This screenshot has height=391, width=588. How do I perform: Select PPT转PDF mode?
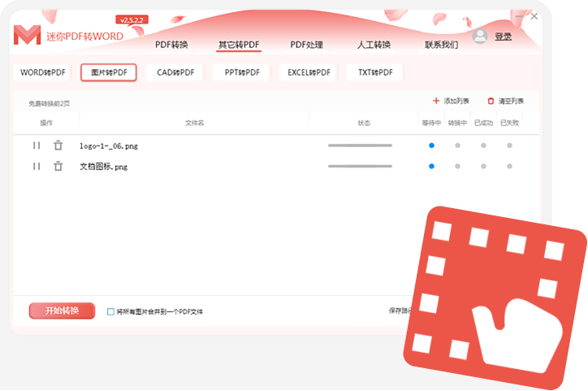pos(242,72)
